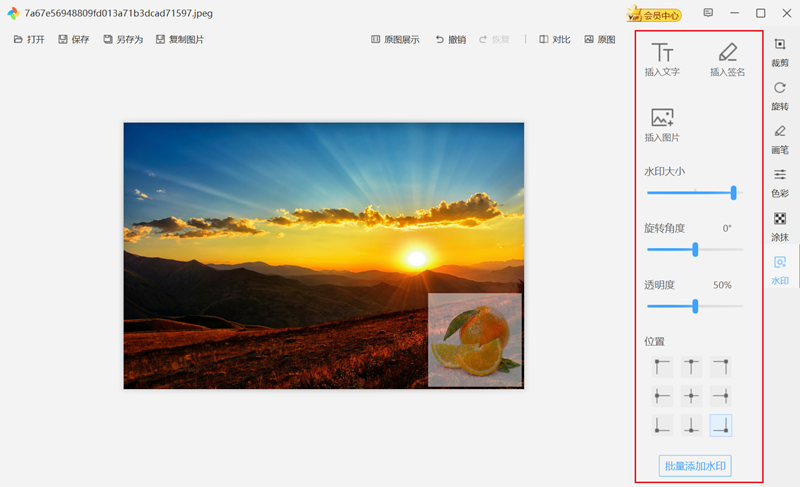Position watermark at center

pyautogui.click(x=691, y=396)
